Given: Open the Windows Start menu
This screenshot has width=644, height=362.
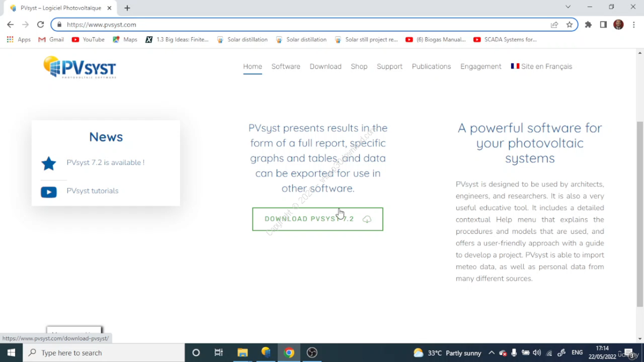Looking at the screenshot, I should pyautogui.click(x=11, y=352).
